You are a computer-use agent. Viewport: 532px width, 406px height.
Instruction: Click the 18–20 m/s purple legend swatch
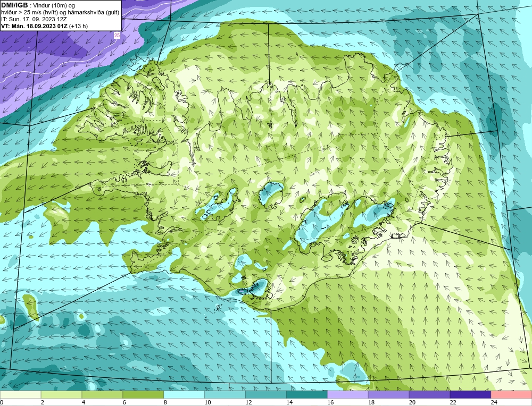coord(388,395)
